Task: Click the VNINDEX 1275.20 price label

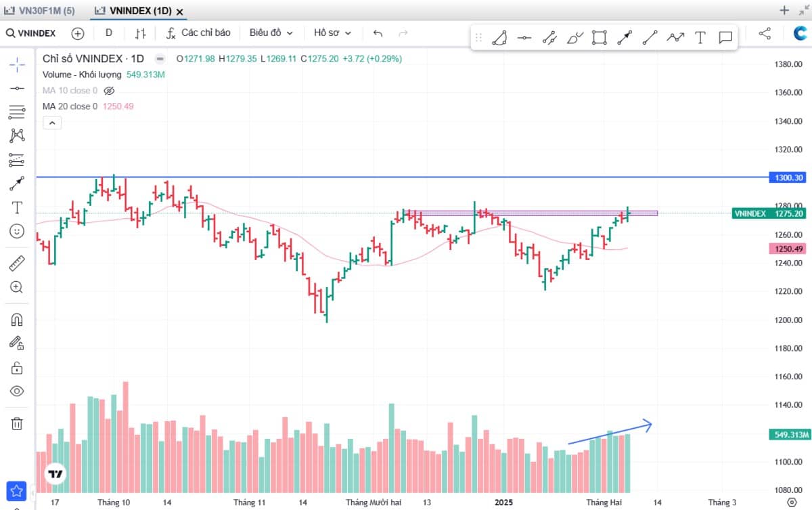Action: tap(770, 213)
